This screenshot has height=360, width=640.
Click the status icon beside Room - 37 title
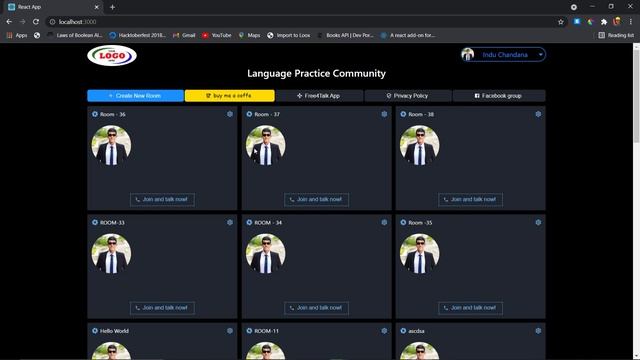pos(249,114)
